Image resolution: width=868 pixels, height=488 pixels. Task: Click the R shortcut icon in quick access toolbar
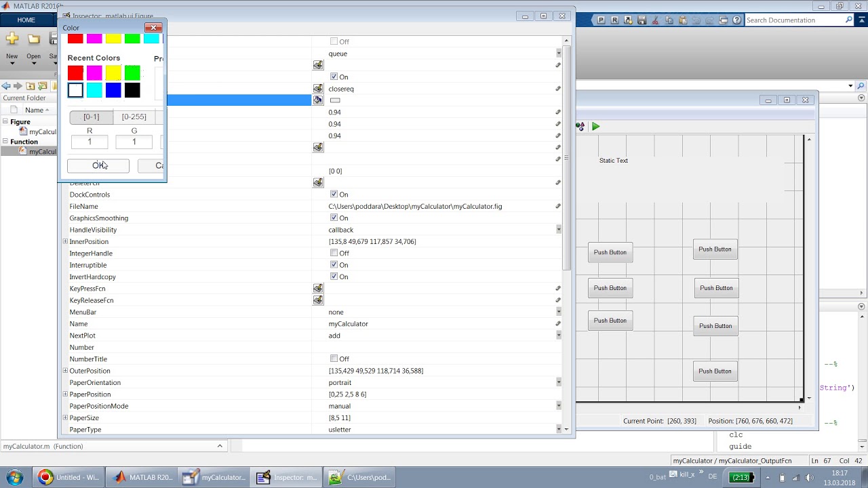click(x=615, y=20)
